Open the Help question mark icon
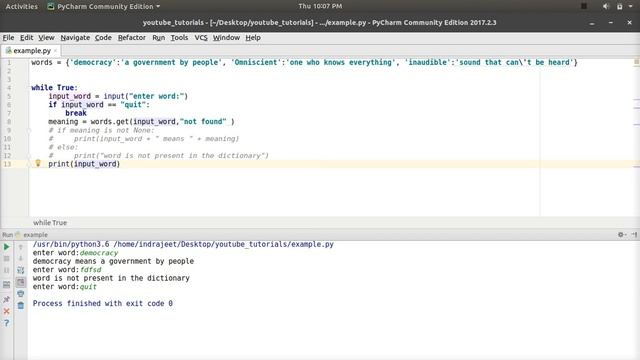 click(7, 323)
